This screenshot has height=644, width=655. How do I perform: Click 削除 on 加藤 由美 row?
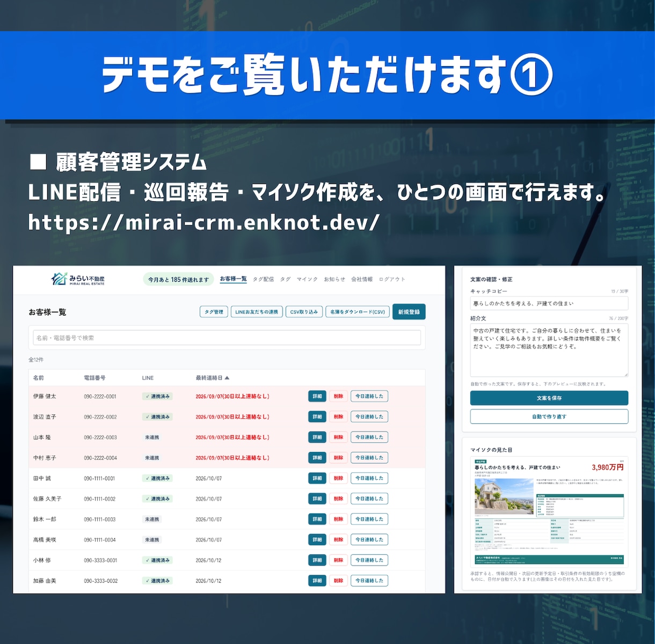(x=338, y=581)
